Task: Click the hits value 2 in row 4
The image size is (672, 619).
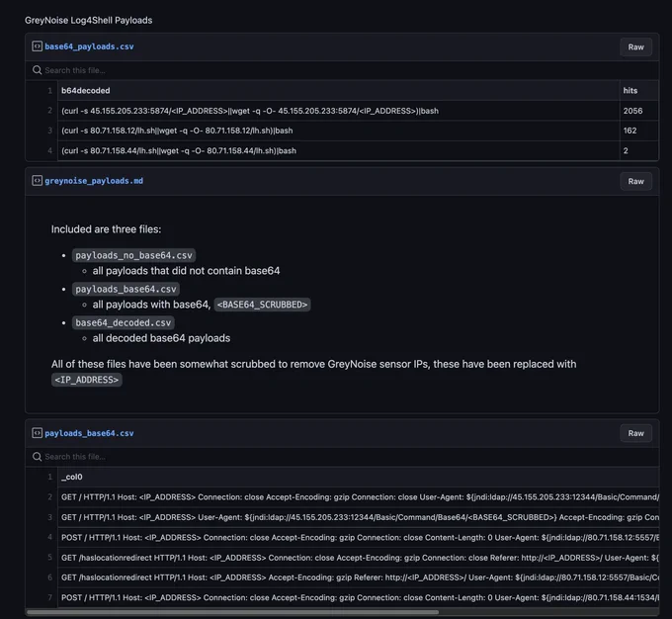Action: 626,150
